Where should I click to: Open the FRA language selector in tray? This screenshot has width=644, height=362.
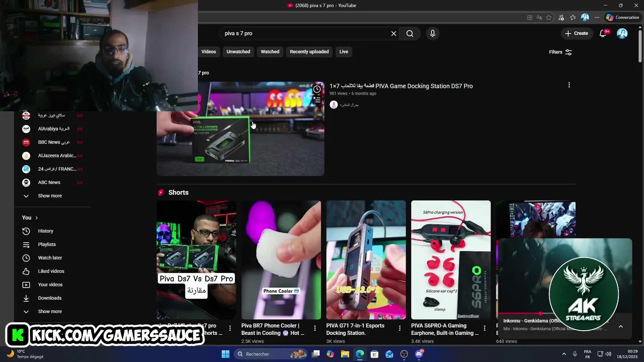(588, 354)
